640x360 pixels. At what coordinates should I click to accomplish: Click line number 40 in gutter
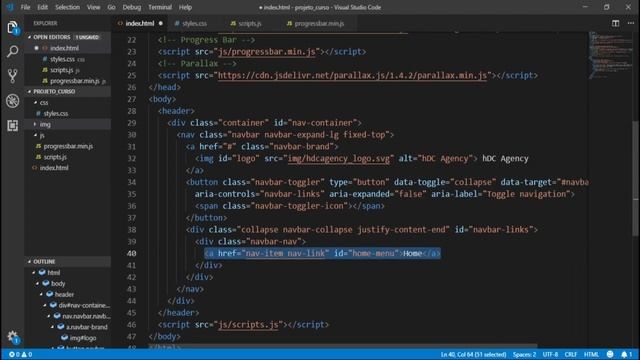[131, 253]
